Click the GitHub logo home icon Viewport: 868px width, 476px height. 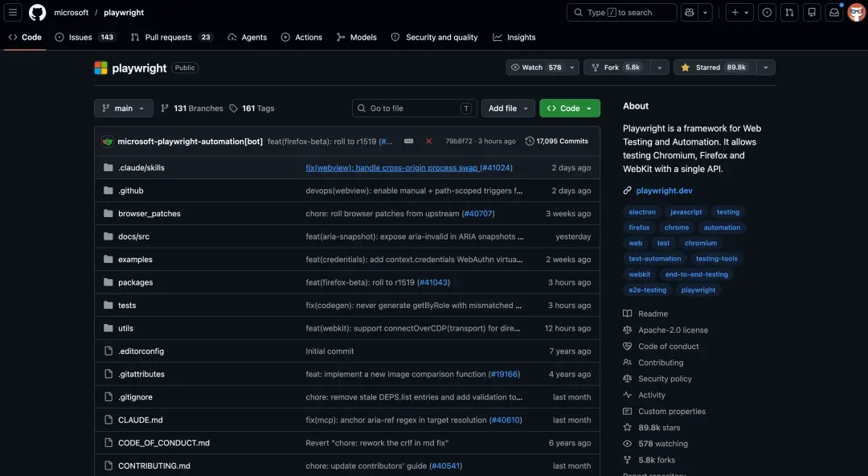click(x=37, y=12)
